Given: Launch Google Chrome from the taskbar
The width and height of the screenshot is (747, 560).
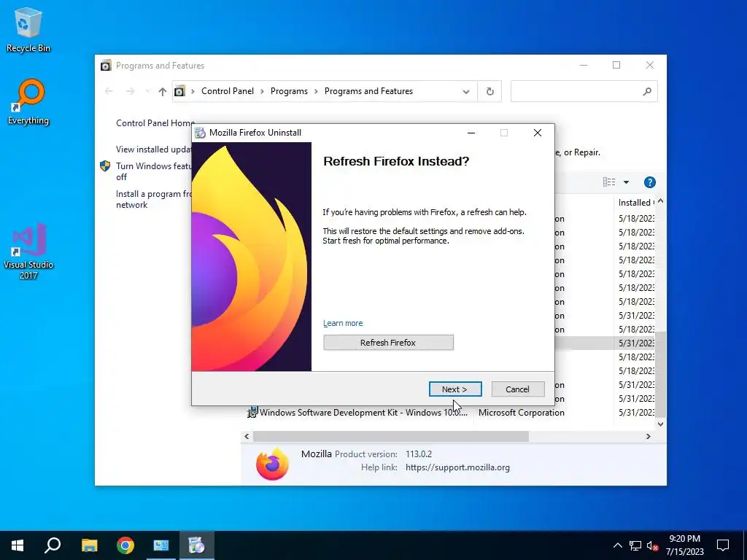Looking at the screenshot, I should (x=125, y=545).
